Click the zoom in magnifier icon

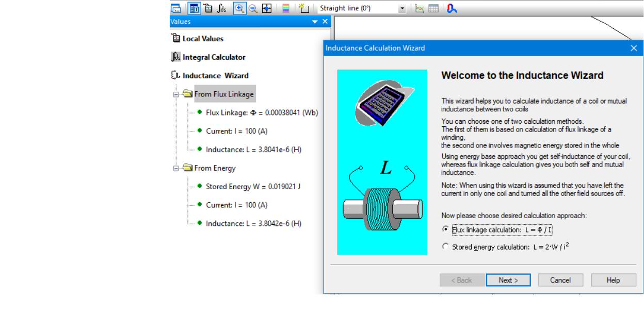(x=239, y=9)
